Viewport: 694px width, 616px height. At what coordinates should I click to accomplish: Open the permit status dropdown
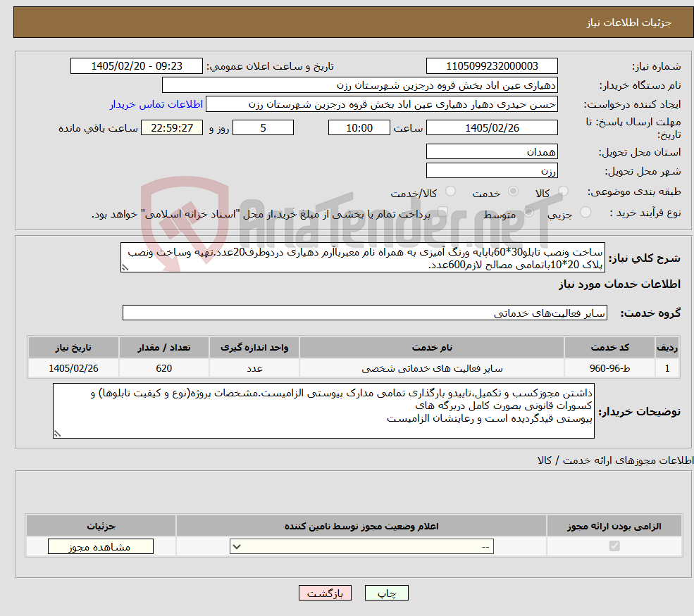point(361,546)
